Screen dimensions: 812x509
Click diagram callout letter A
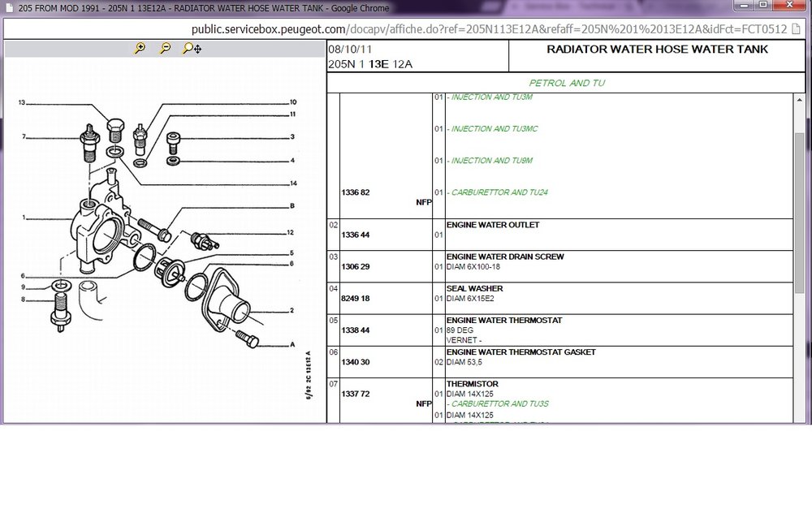pyautogui.click(x=292, y=344)
